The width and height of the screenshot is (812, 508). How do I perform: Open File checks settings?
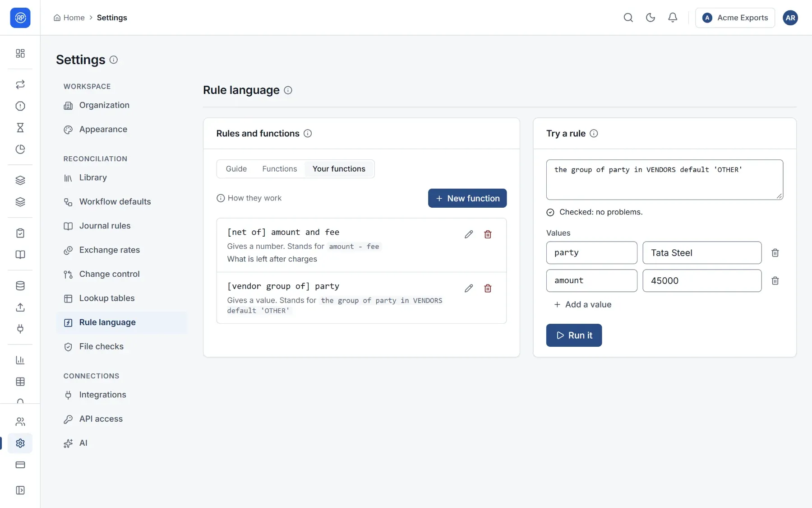122,347
